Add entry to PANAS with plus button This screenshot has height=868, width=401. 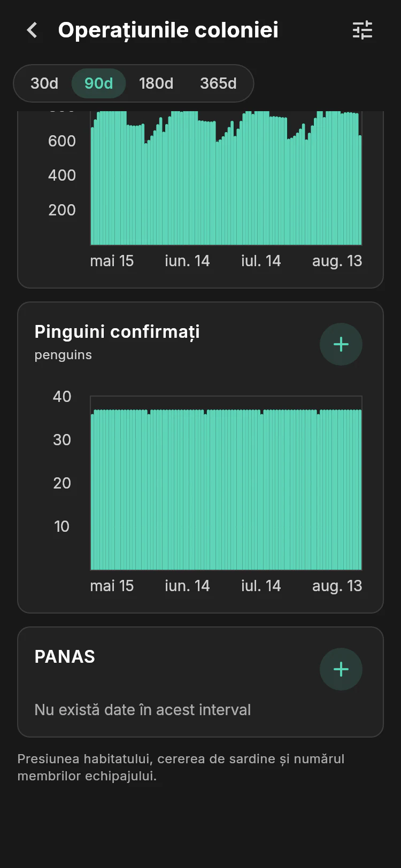pyautogui.click(x=341, y=669)
